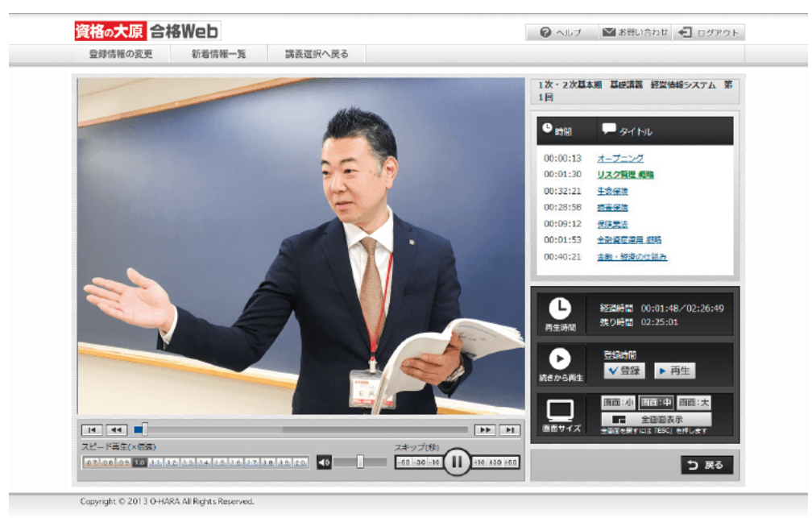812x518 pixels.
Task: Go back using the 戻る button
Action: (707, 465)
